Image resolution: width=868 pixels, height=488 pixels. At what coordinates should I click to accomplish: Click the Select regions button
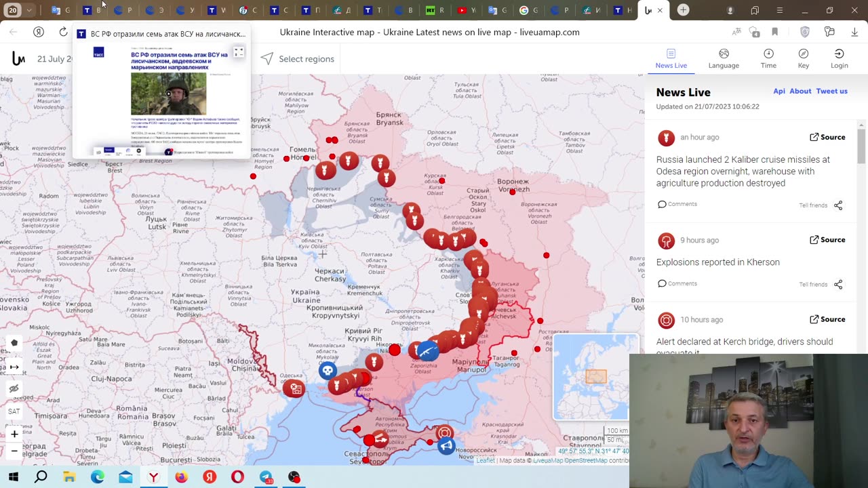298,59
